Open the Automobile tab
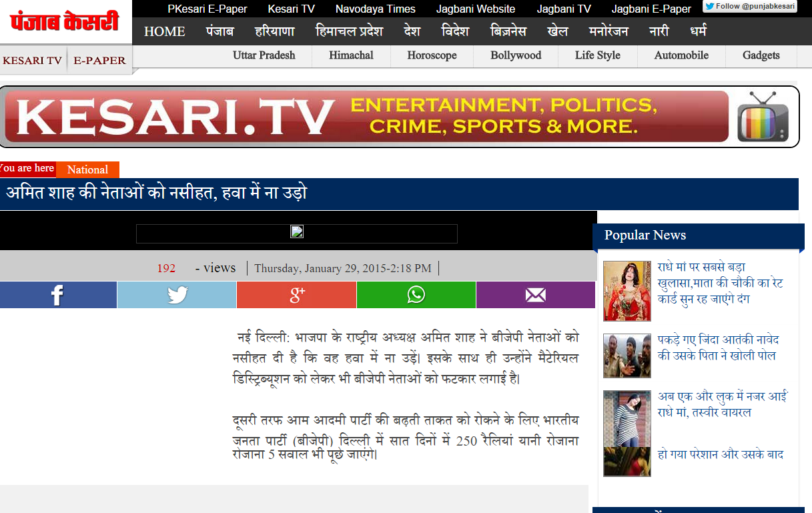Screen dimensions: 812x513 point(681,55)
